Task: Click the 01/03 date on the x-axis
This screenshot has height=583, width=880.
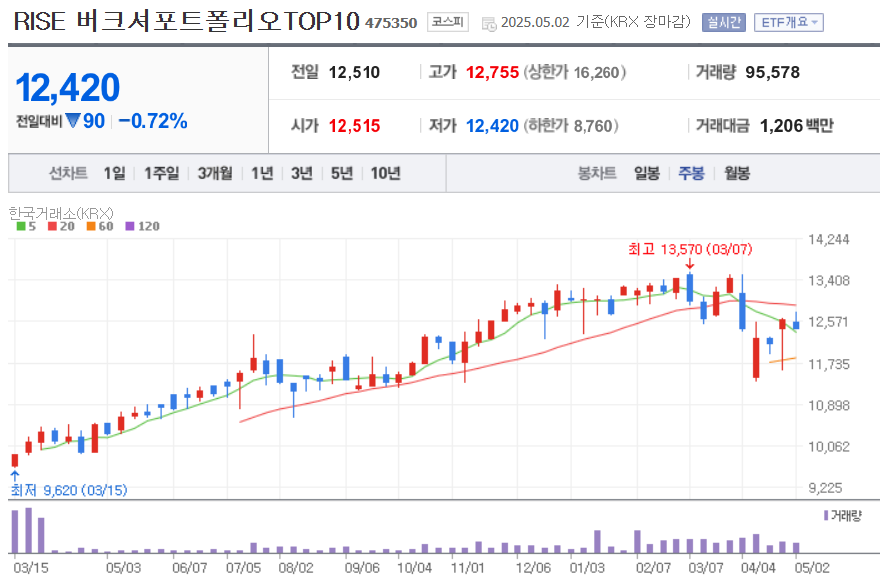Action: coord(587,568)
